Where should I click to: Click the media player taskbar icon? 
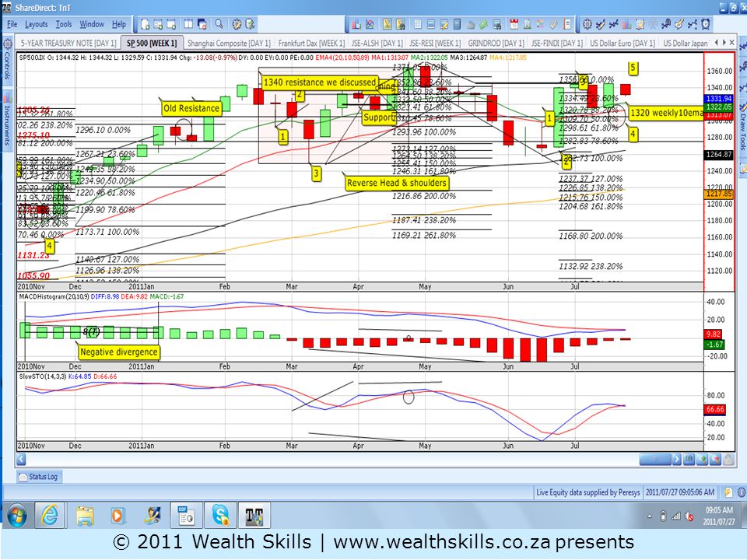pyautogui.click(x=117, y=515)
